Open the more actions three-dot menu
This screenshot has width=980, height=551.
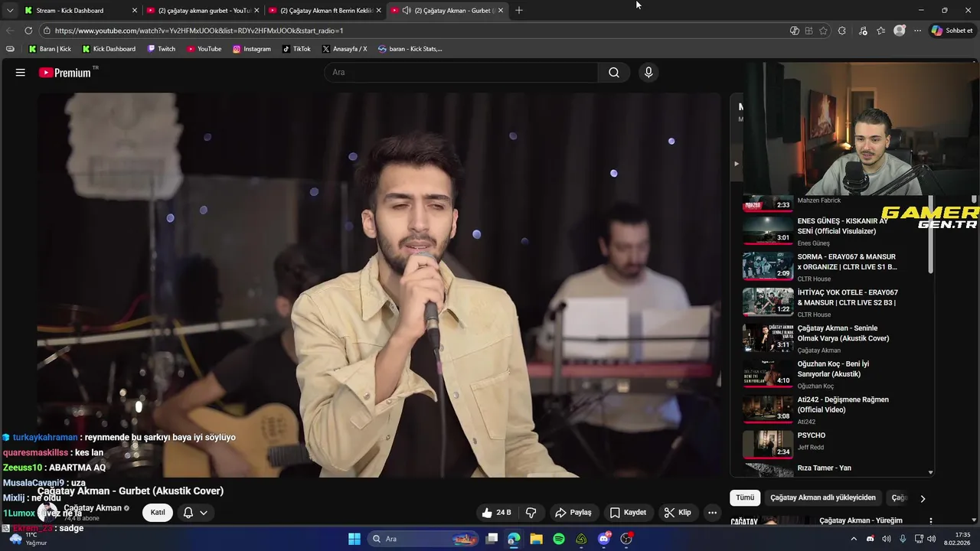pyautogui.click(x=713, y=513)
